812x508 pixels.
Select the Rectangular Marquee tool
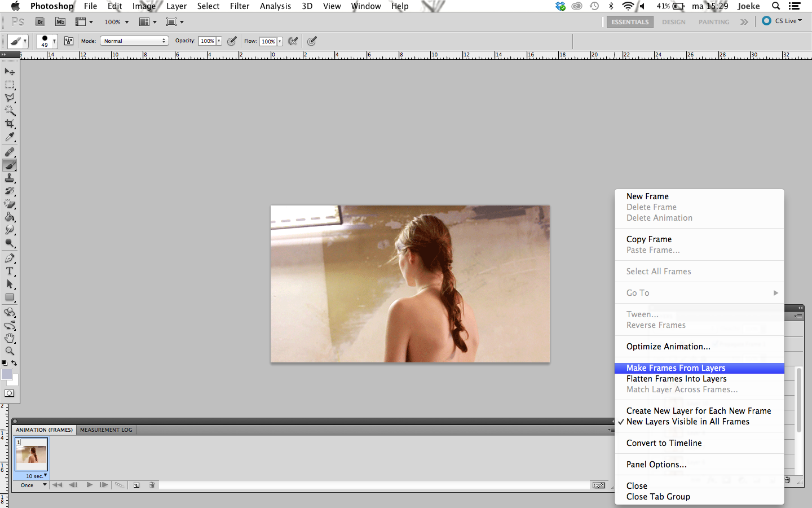click(x=10, y=85)
